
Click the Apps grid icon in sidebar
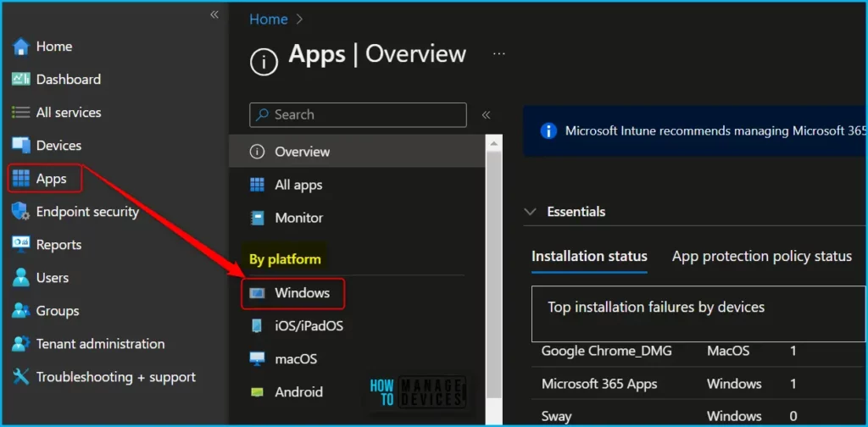pyautogui.click(x=21, y=179)
